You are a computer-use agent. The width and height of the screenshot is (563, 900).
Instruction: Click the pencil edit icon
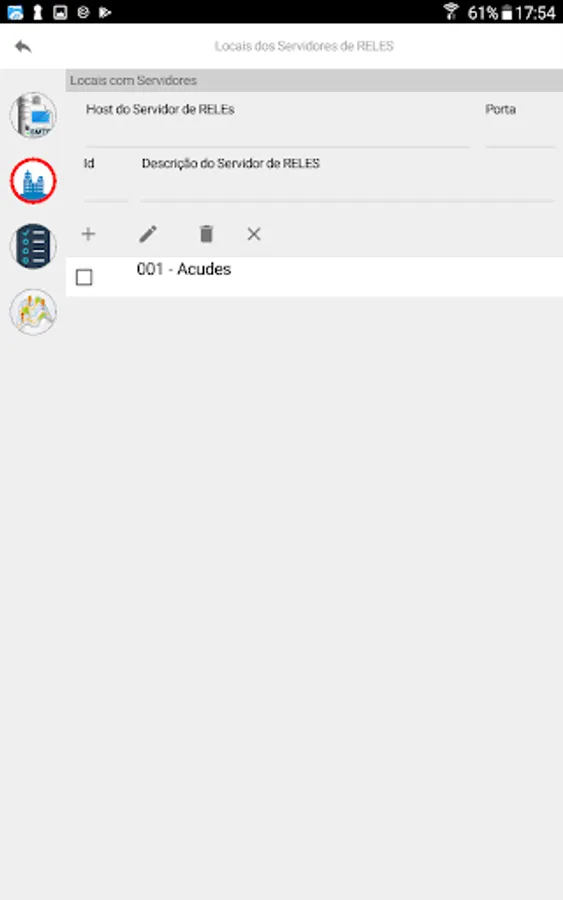[148, 234]
